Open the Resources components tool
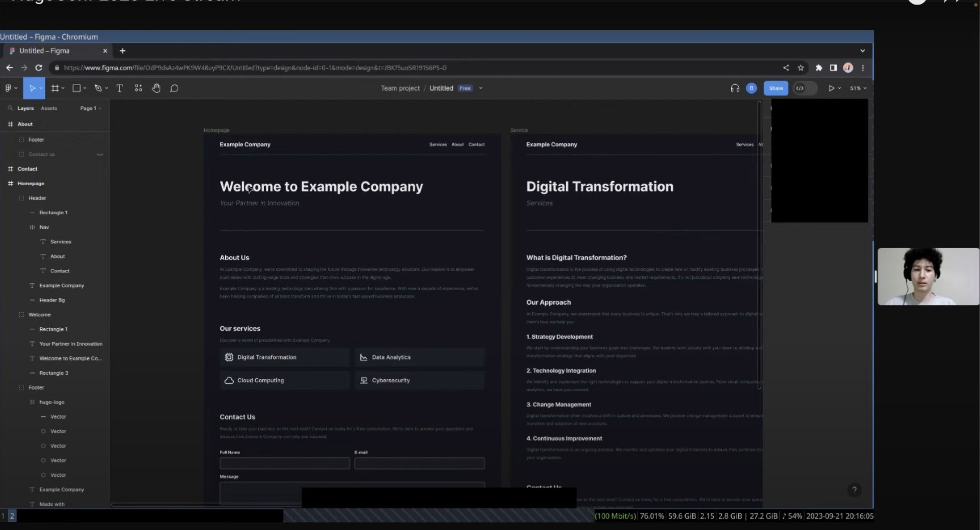 click(x=138, y=88)
